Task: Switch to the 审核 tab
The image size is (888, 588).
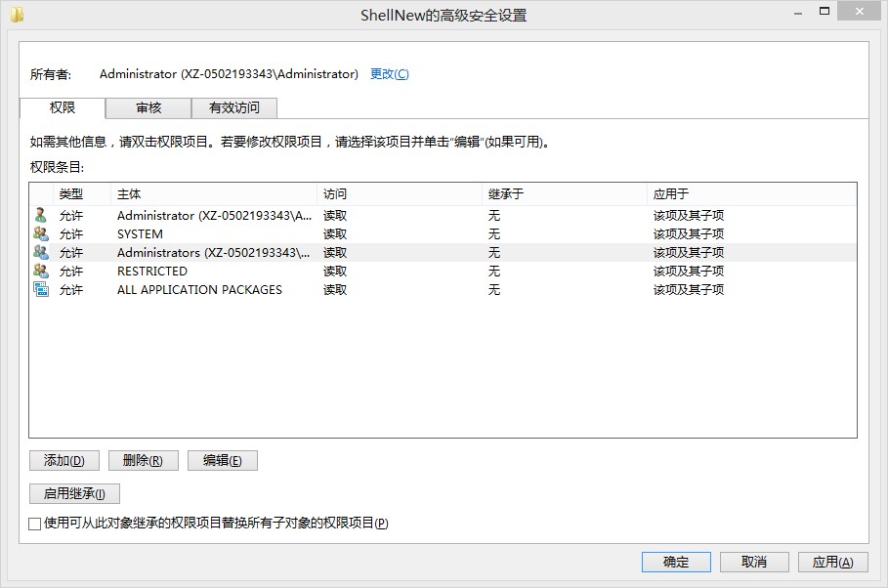Action: (148, 108)
